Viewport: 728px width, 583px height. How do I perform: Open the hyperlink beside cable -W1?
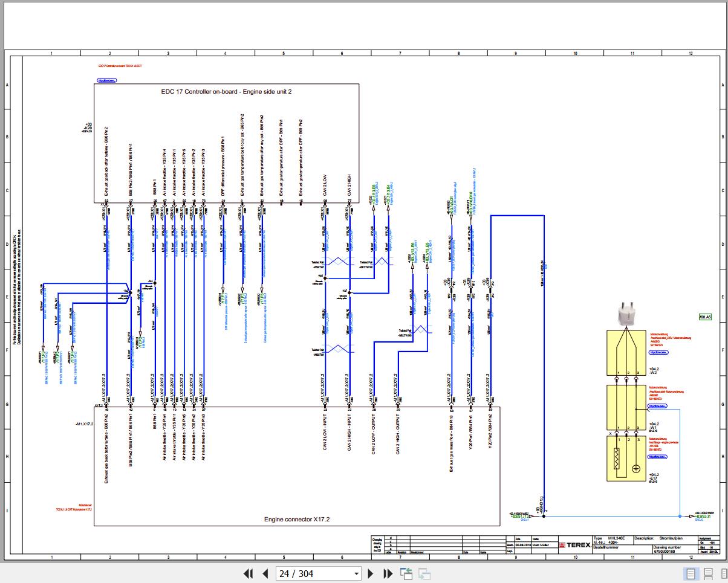click(x=657, y=407)
